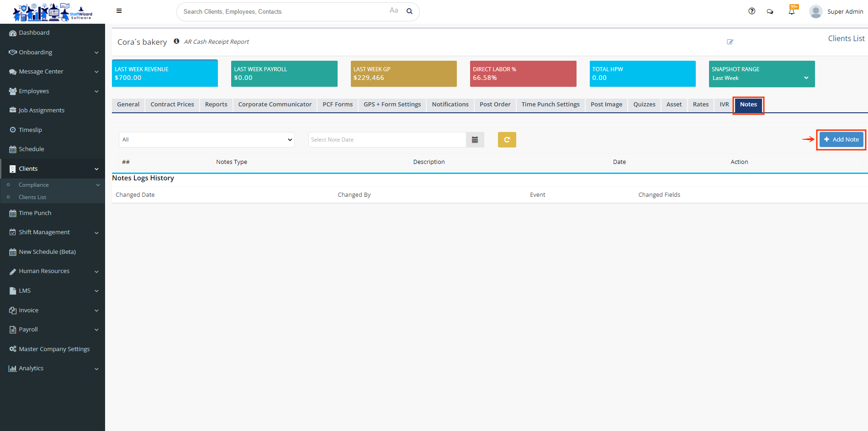Viewport: 868px width, 431px height.
Task: Open the help question mark icon
Action: 752,11
